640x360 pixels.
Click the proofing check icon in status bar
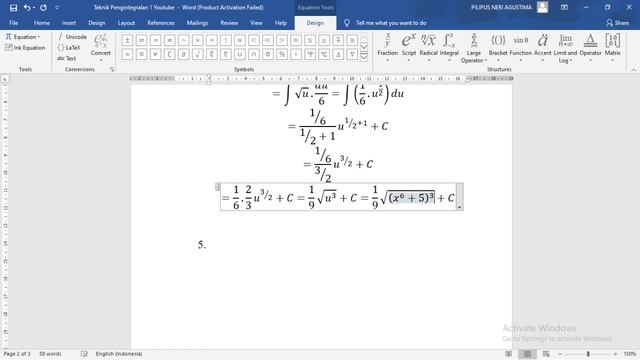(84, 354)
